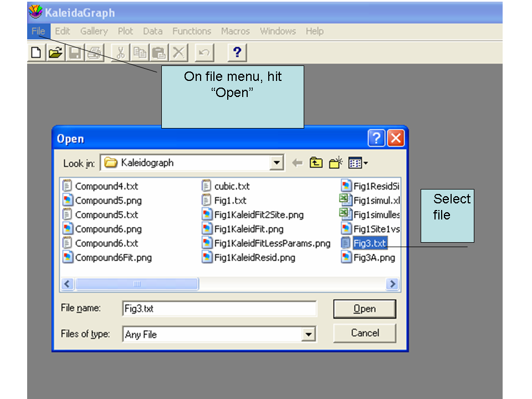Viewport: 532px width, 399px height.
Task: Click the KaleidaGraph application title icon
Action: click(x=35, y=12)
